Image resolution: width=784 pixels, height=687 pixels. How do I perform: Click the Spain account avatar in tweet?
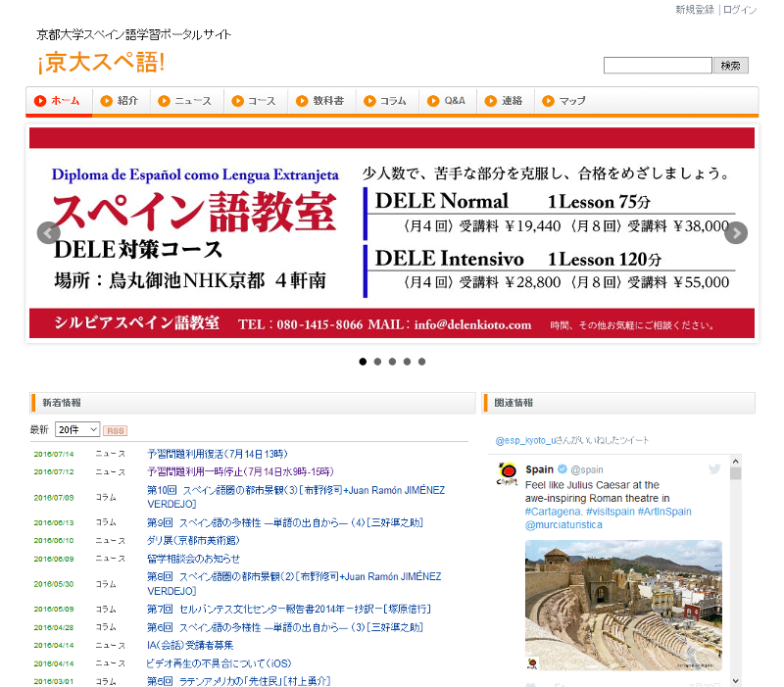click(508, 471)
